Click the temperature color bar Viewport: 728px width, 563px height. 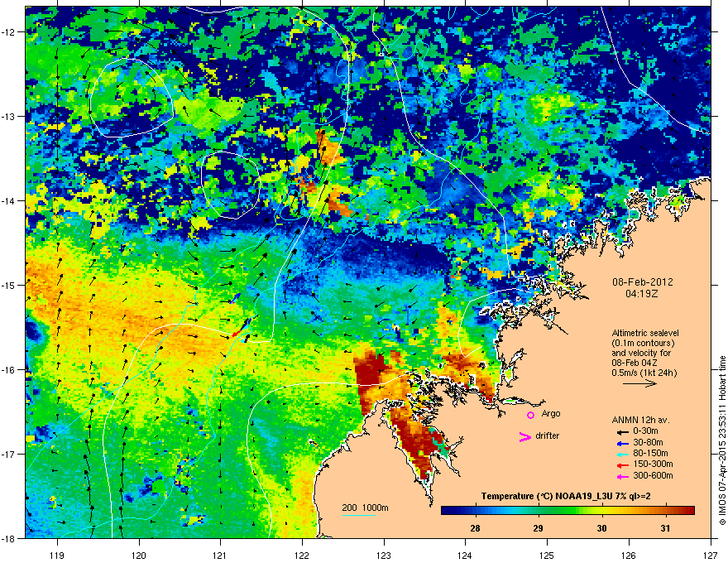pyautogui.click(x=568, y=511)
